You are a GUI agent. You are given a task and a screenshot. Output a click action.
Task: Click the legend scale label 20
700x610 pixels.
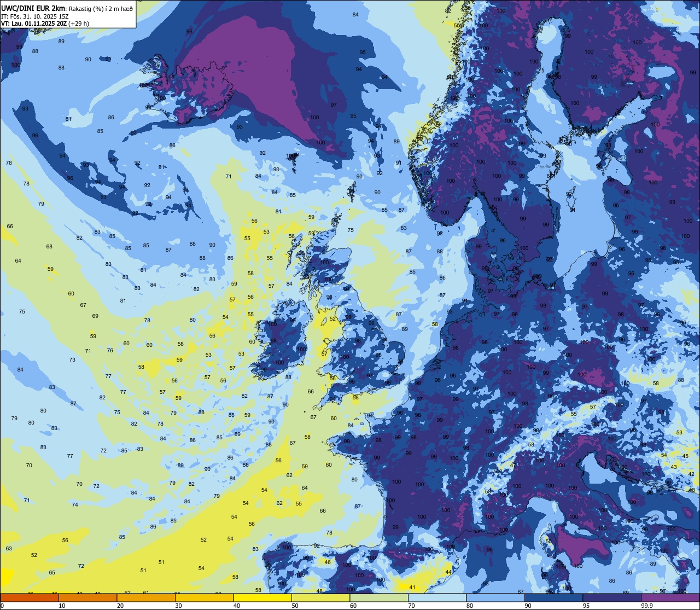point(120,606)
